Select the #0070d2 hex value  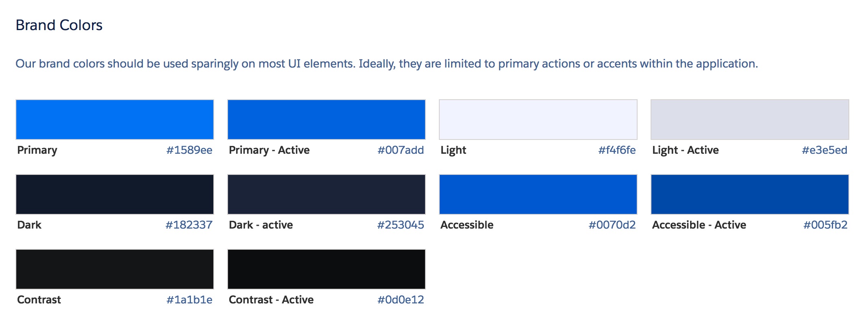point(612,225)
